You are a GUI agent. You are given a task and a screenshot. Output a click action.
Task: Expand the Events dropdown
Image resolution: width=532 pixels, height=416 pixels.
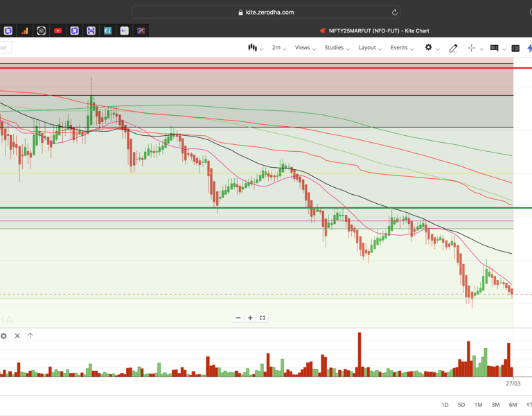(x=402, y=48)
